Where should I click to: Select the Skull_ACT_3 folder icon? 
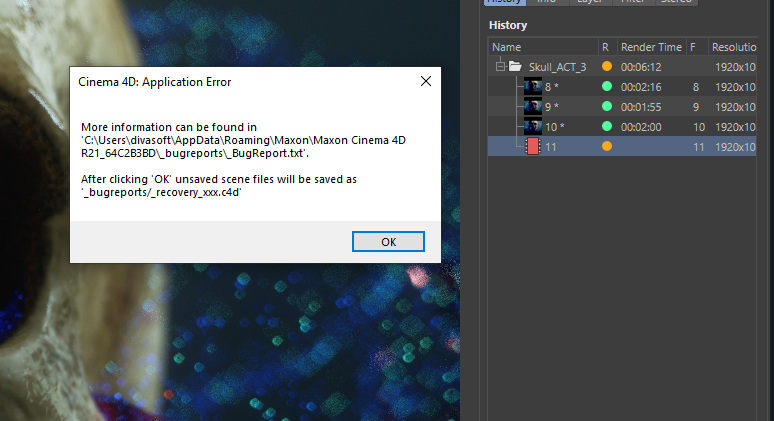click(x=515, y=66)
